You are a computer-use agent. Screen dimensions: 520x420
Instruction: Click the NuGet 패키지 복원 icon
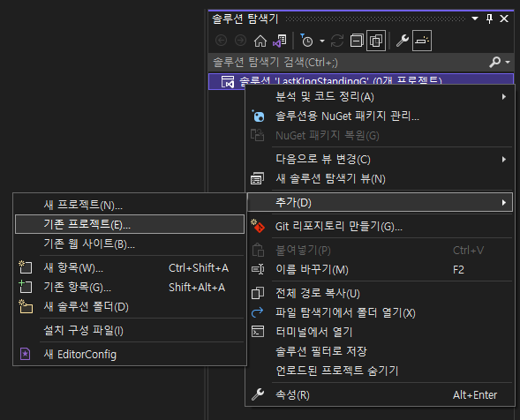tap(258, 135)
